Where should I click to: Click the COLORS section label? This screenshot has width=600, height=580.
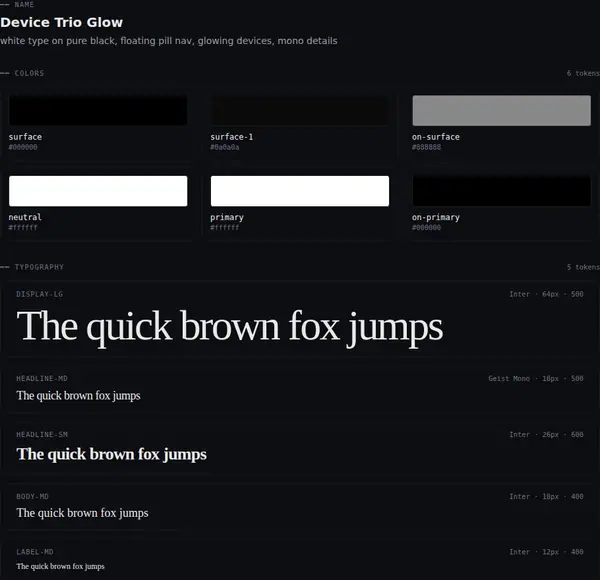coord(29,73)
